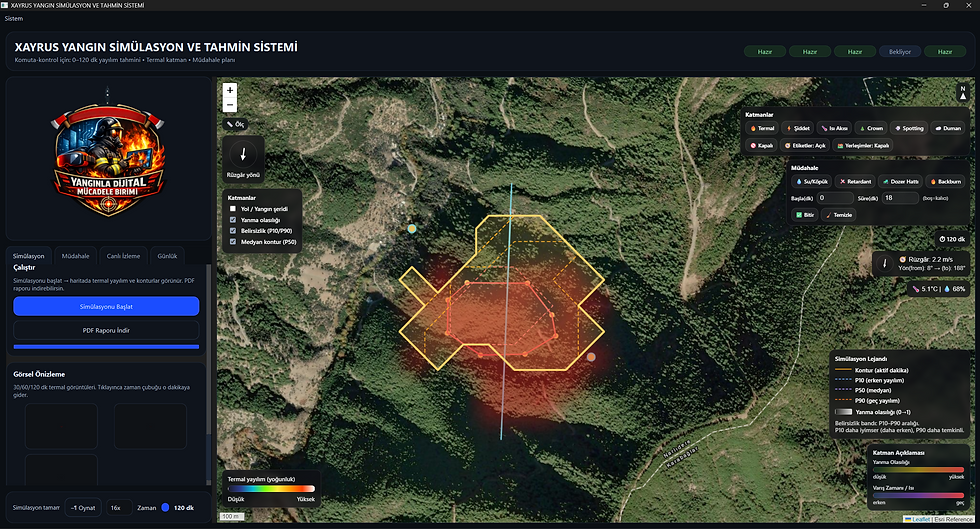Toggle the Şiddet intensity layer
The image size is (980, 529).
tap(798, 128)
